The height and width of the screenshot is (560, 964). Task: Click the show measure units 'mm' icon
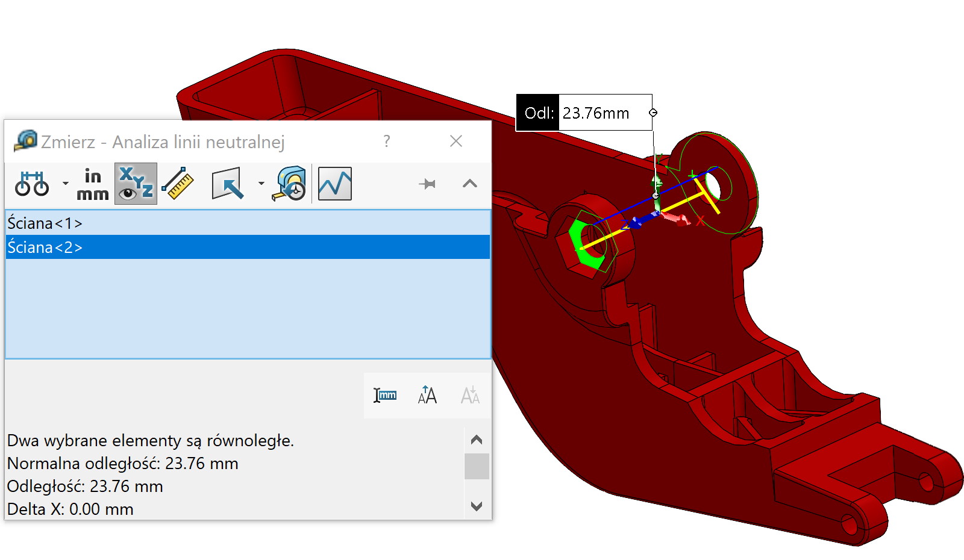385,394
